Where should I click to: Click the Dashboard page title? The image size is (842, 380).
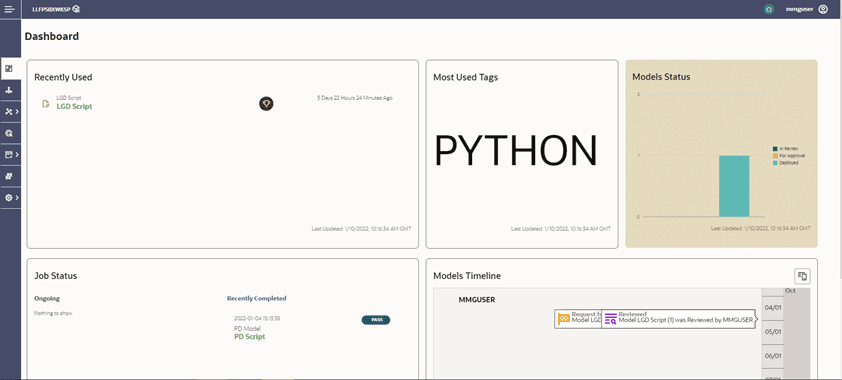pyautogui.click(x=52, y=36)
